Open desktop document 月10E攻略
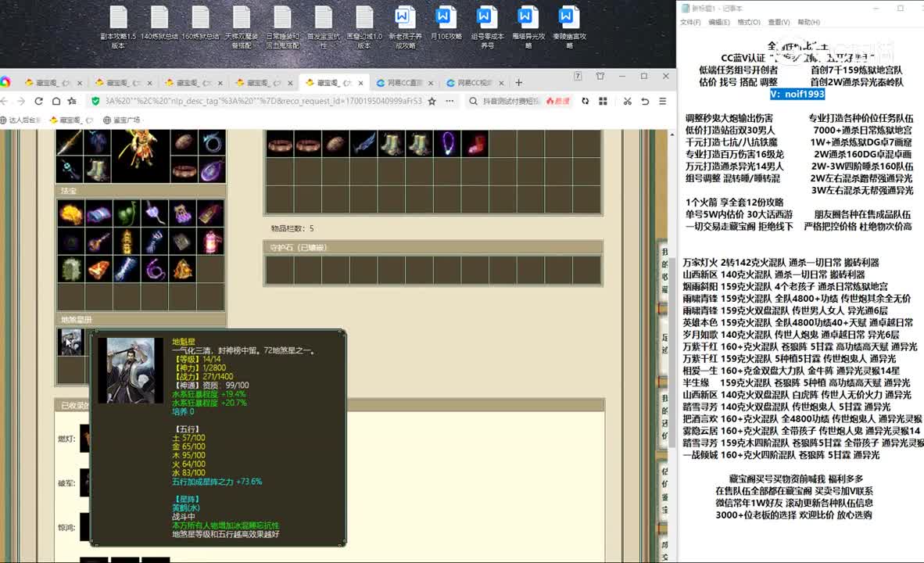Image resolution: width=924 pixels, height=563 pixels. 446,23
